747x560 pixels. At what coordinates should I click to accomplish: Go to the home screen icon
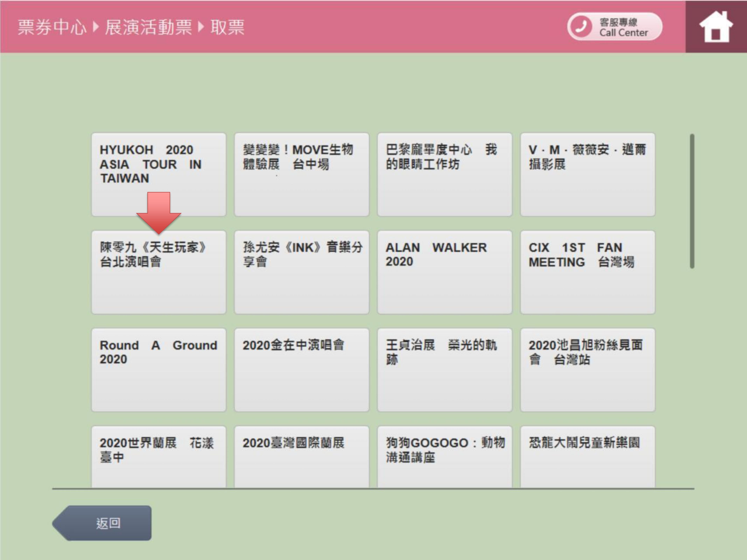pos(716,27)
